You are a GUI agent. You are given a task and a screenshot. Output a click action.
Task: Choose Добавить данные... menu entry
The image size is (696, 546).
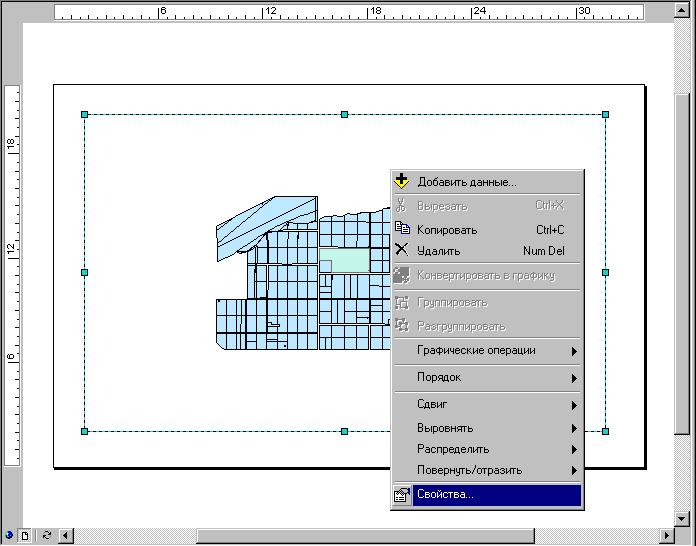[x=487, y=182]
